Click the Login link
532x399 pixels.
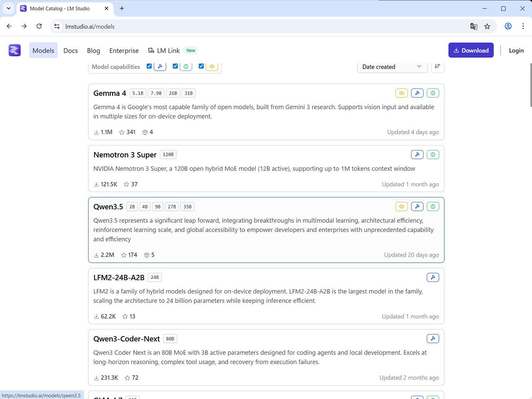click(516, 51)
